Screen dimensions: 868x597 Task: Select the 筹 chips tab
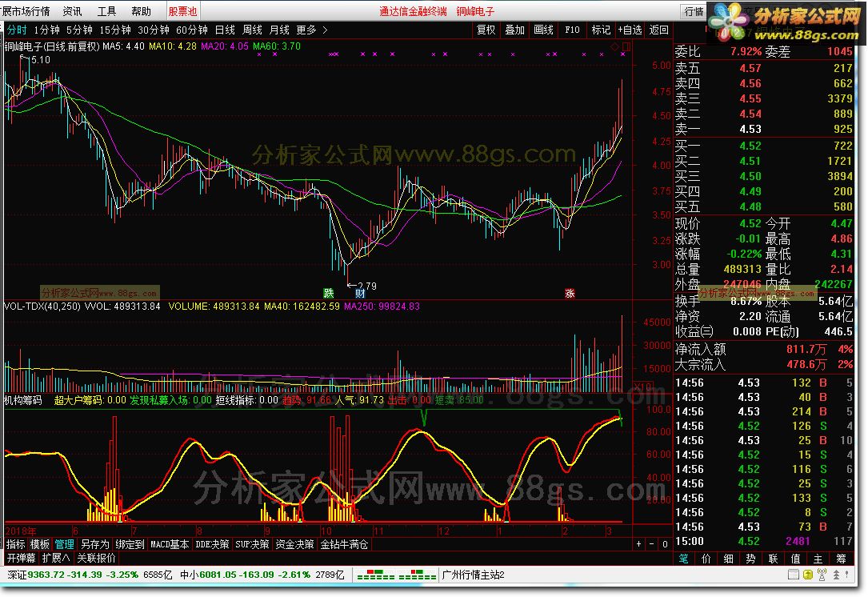tap(842, 559)
